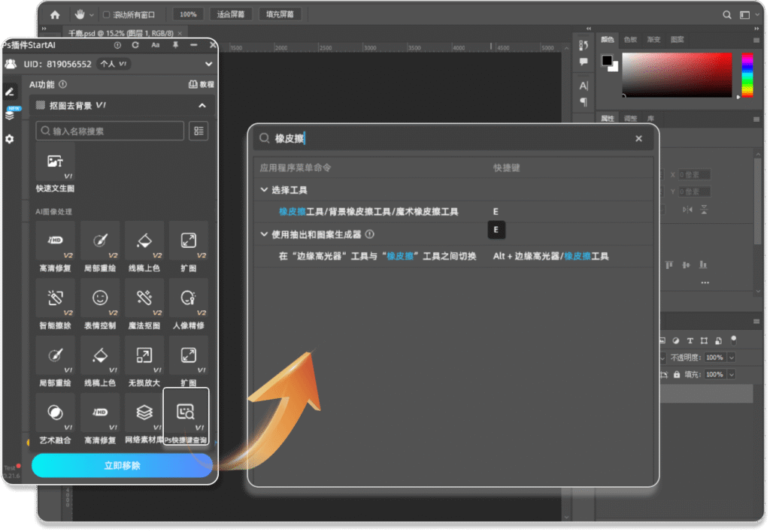Collapse the 选择工具 group in results
Screen dimensions: 770x532
pos(264,190)
